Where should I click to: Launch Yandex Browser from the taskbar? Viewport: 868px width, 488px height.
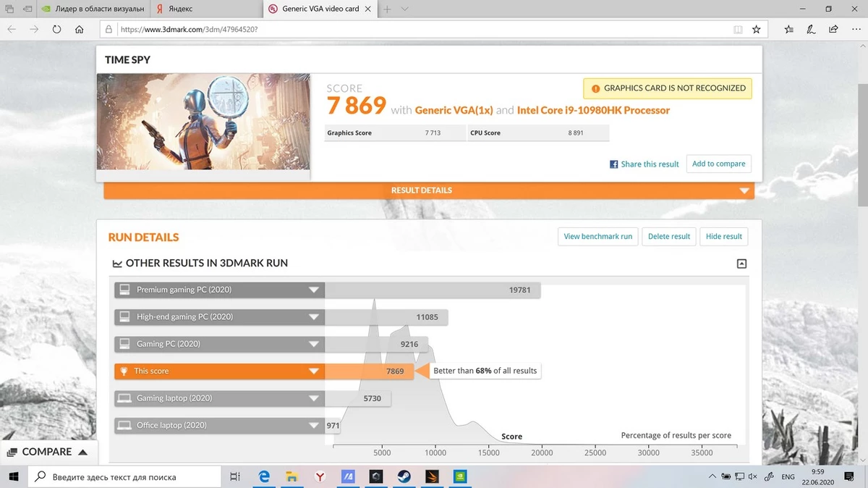tap(320, 476)
